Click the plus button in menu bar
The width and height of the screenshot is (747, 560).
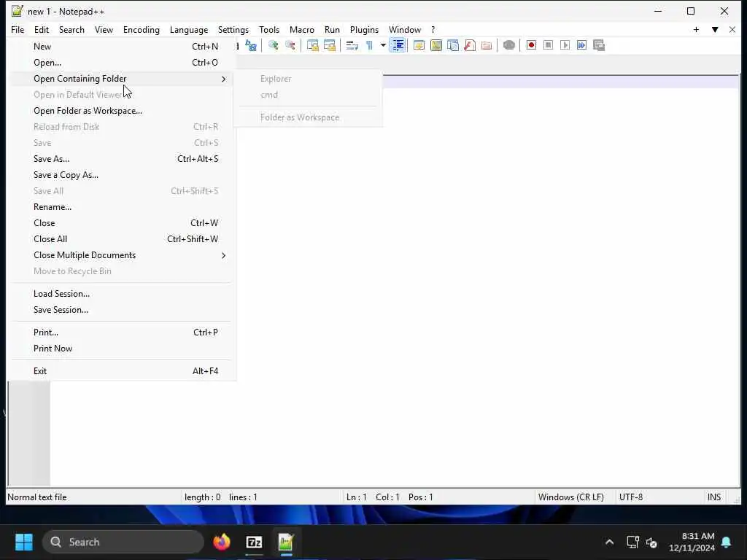pos(696,29)
